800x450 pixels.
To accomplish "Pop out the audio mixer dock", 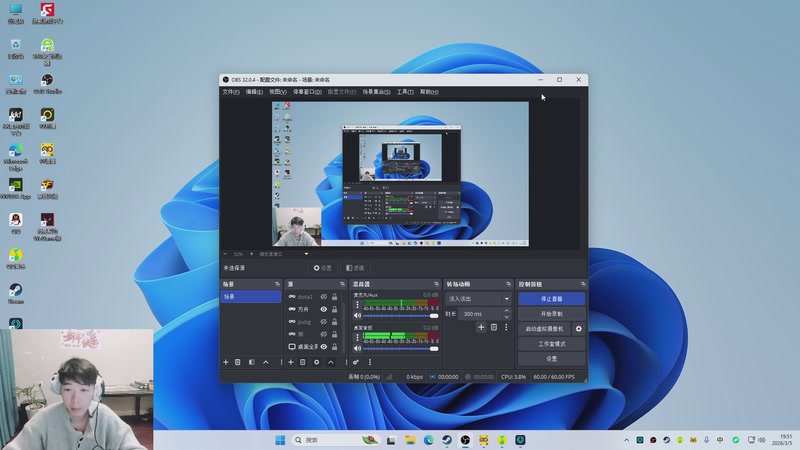I will (436, 284).
